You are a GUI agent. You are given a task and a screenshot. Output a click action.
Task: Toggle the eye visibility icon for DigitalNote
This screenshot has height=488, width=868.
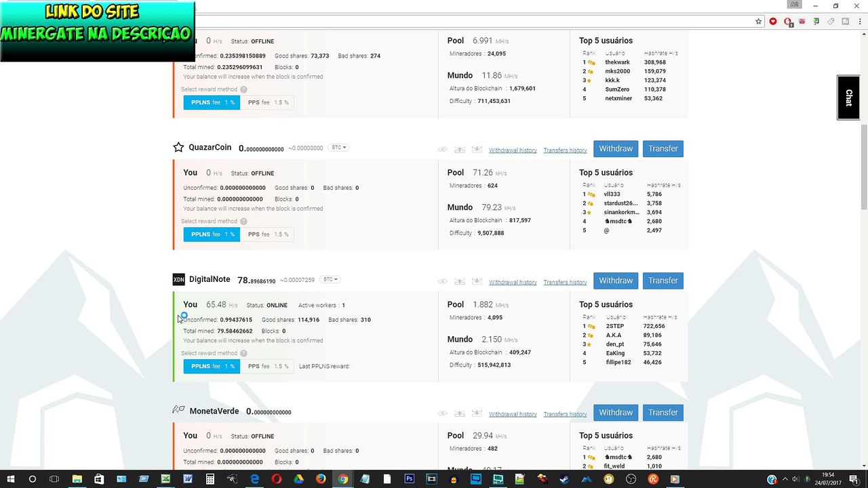pos(442,281)
